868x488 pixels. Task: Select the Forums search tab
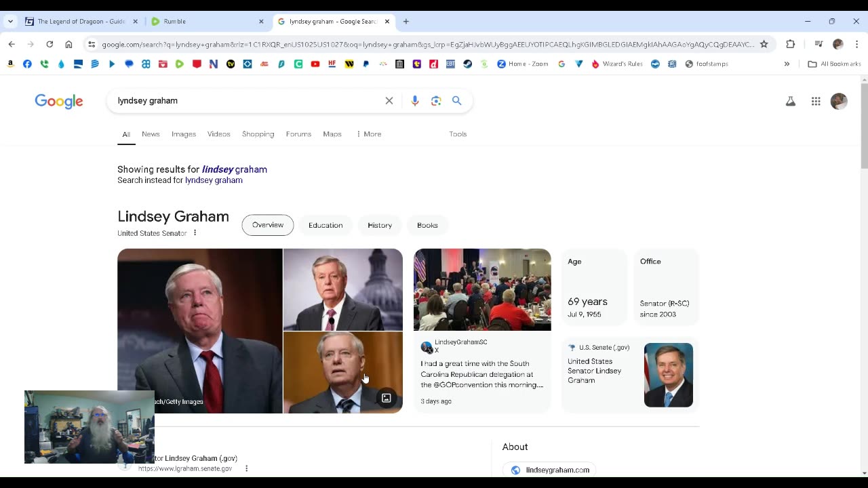(x=298, y=134)
